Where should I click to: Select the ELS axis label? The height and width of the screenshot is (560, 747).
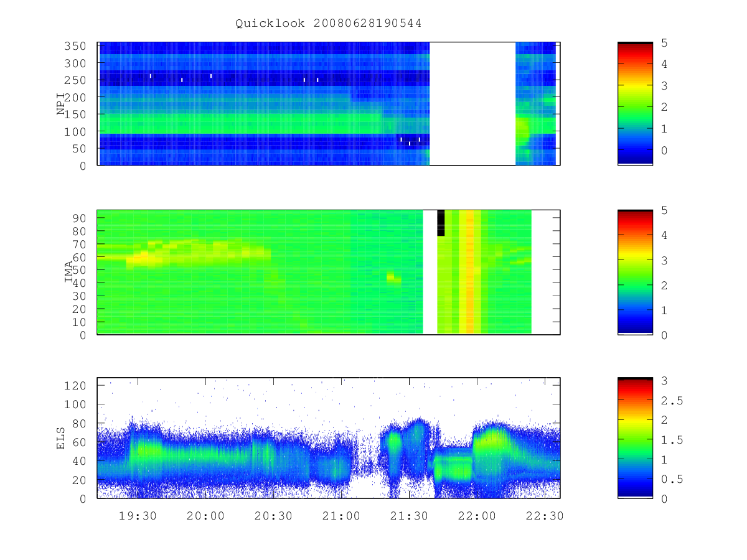click(62, 438)
